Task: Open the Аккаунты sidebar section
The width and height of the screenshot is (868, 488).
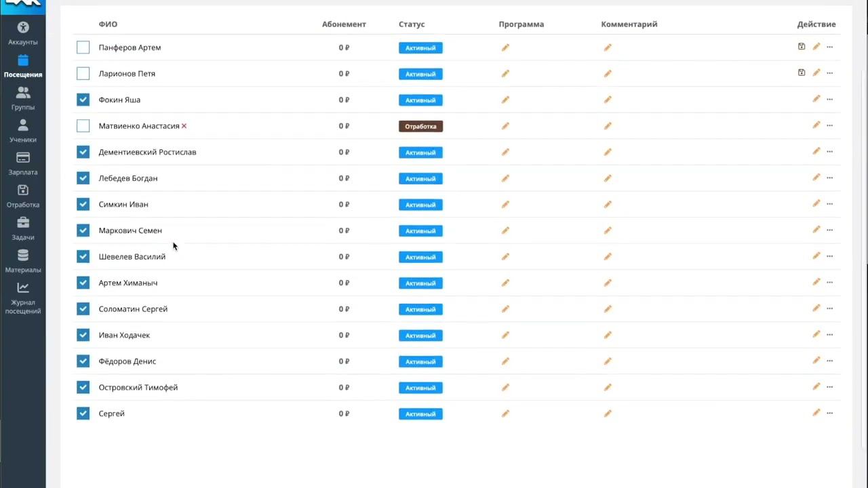Action: (x=23, y=33)
